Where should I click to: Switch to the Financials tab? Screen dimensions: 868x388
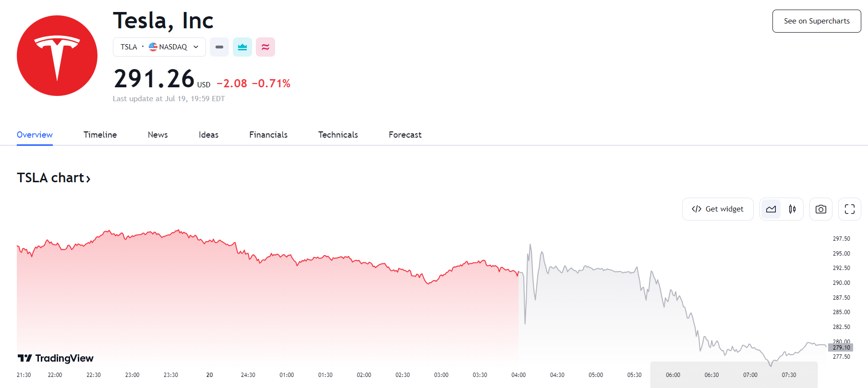click(x=268, y=135)
